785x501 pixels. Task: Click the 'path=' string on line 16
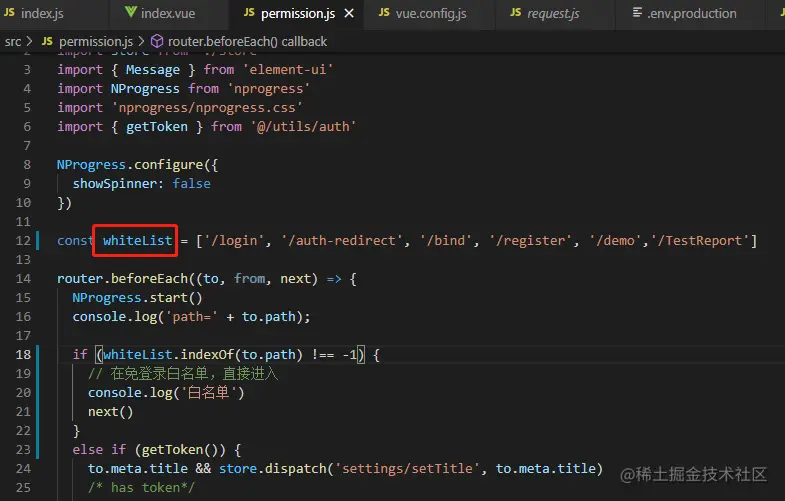point(192,317)
